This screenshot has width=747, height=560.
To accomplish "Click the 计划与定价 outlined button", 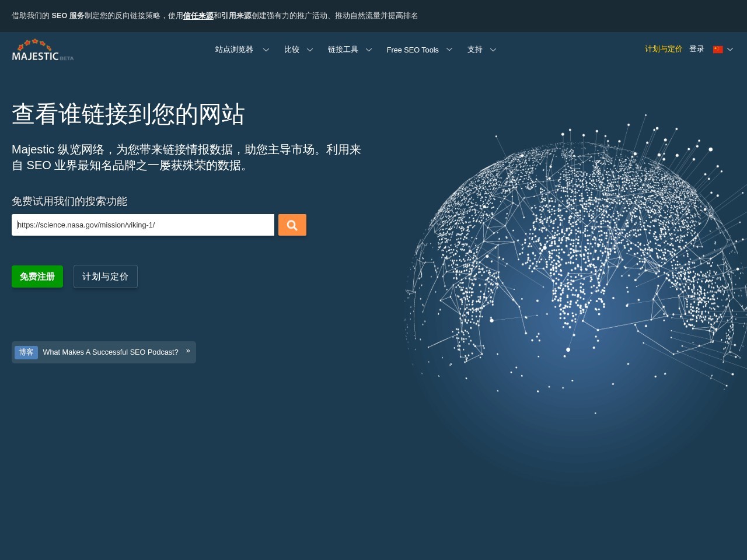I will tap(106, 276).
